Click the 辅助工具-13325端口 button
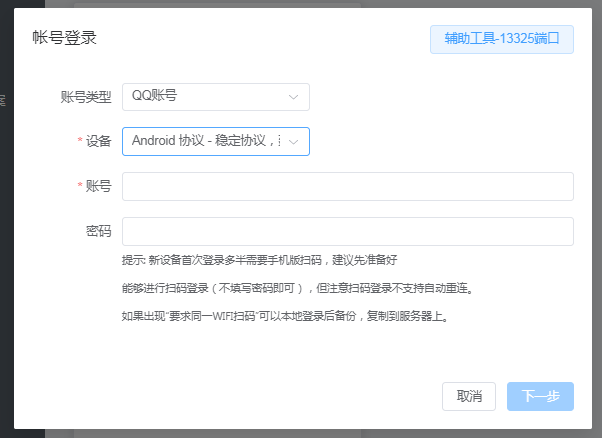The width and height of the screenshot is (602, 438). click(501, 39)
